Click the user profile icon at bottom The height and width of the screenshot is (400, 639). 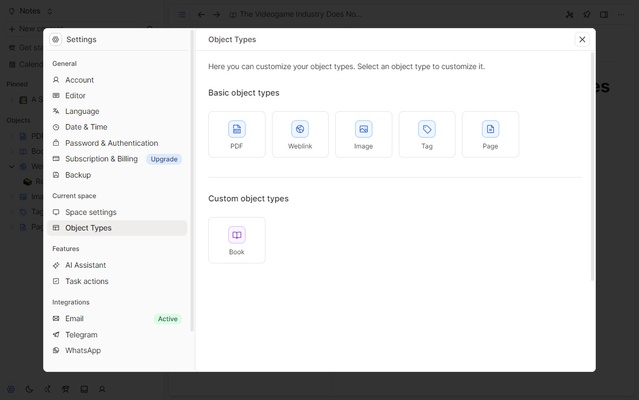(102, 389)
